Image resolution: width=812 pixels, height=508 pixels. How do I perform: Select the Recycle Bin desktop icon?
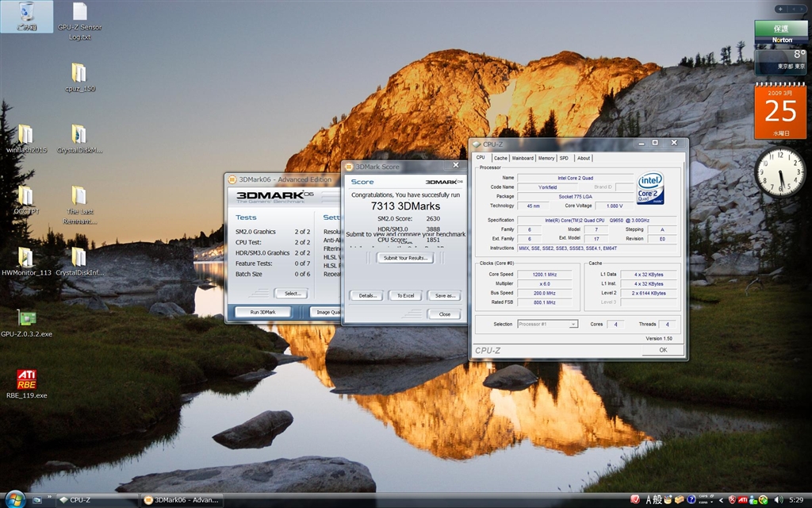26,13
